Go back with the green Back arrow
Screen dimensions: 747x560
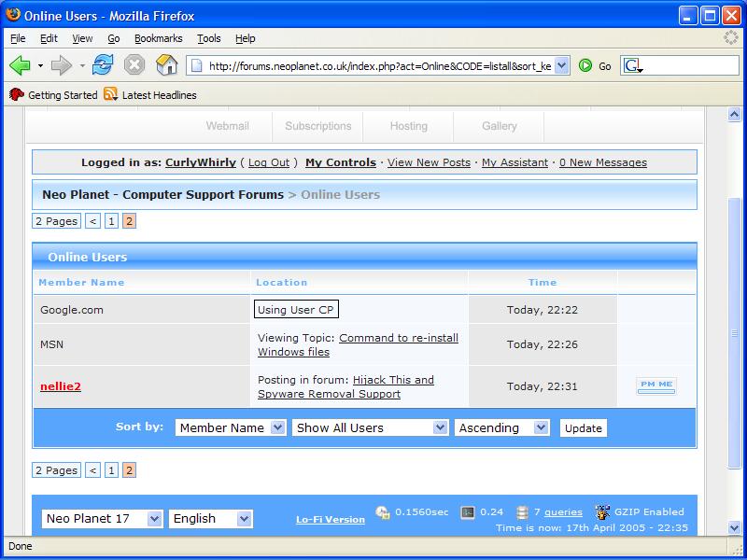(20, 65)
